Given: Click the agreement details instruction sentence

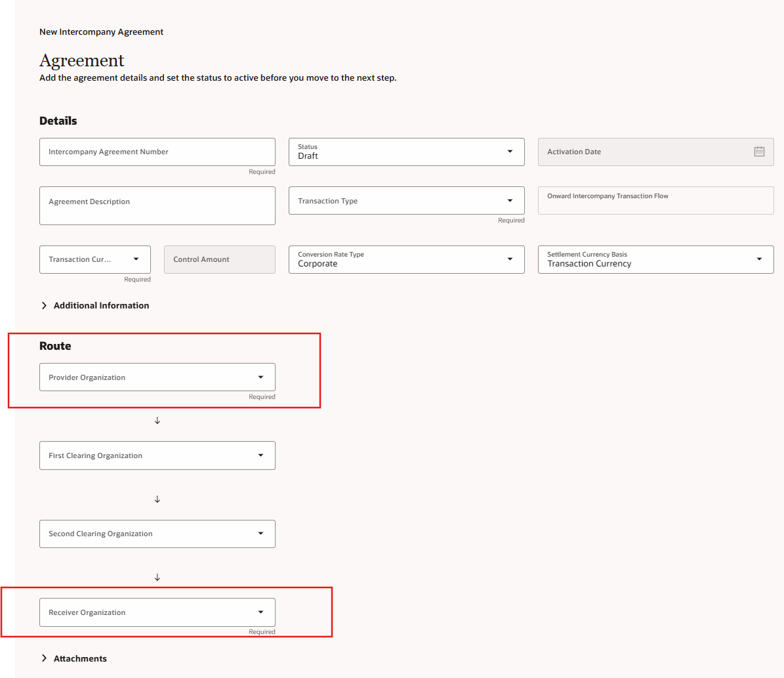Looking at the screenshot, I should [218, 78].
